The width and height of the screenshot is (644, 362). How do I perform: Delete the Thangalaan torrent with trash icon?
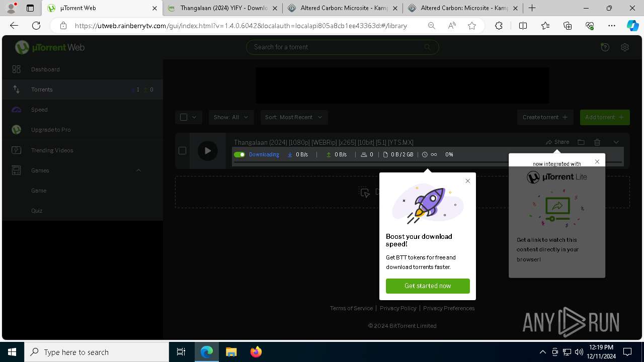point(597,142)
